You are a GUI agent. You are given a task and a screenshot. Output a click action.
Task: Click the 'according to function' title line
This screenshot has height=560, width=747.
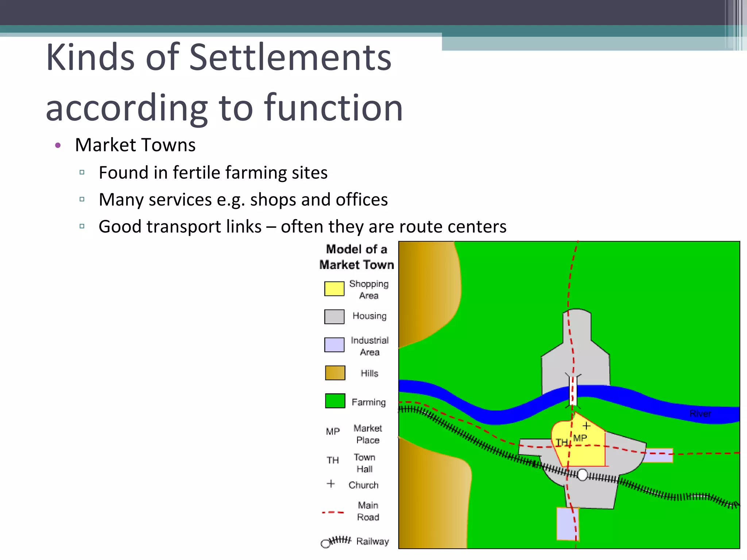tap(224, 107)
